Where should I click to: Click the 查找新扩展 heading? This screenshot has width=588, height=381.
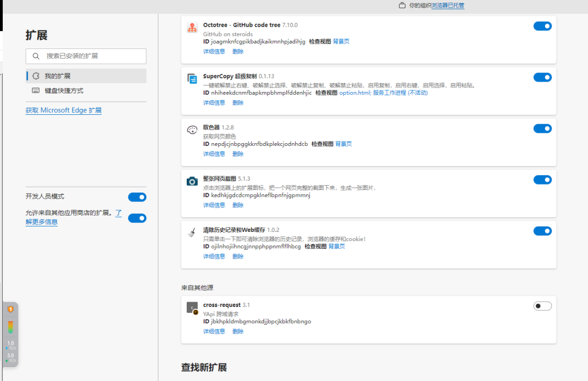click(204, 367)
